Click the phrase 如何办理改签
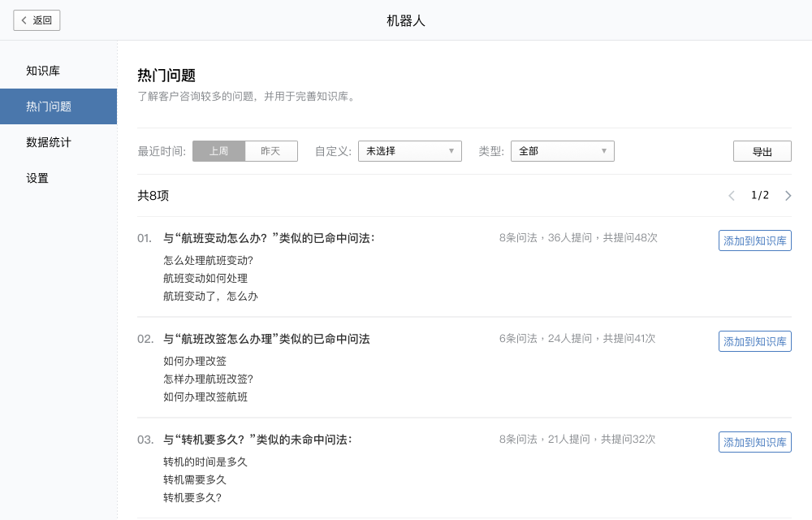 tap(195, 361)
